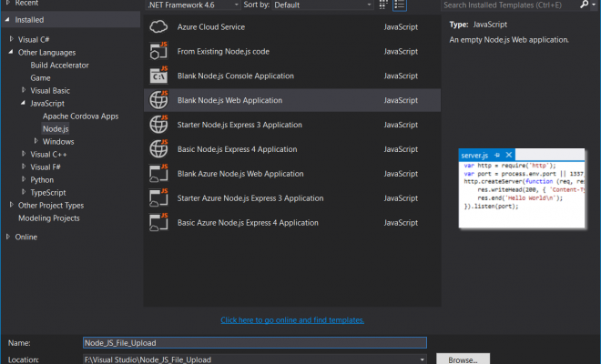The image size is (601, 364).
Task: Pin the server.js preview tab
Action: pos(497,156)
